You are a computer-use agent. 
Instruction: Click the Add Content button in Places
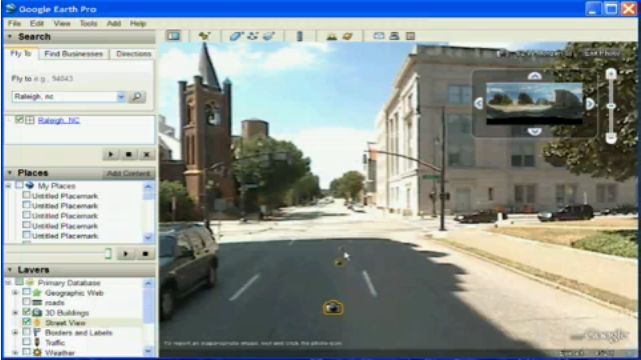[x=128, y=174]
